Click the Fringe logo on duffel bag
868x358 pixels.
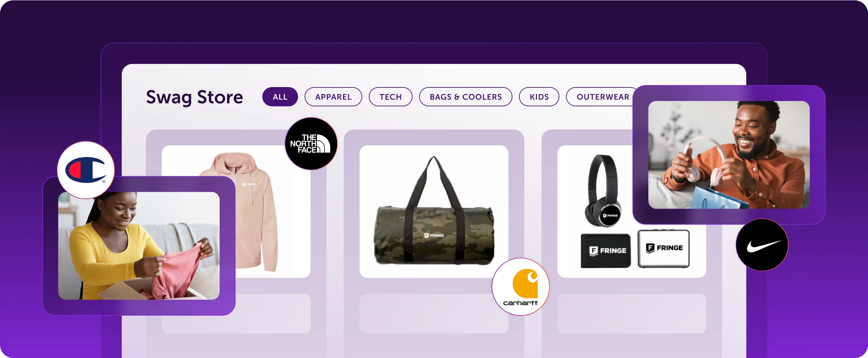434,235
